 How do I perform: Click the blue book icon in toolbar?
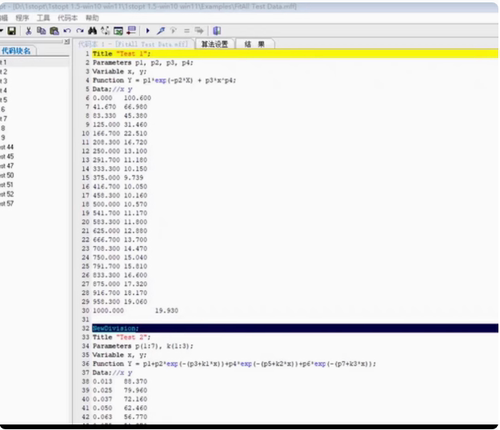tap(217, 31)
